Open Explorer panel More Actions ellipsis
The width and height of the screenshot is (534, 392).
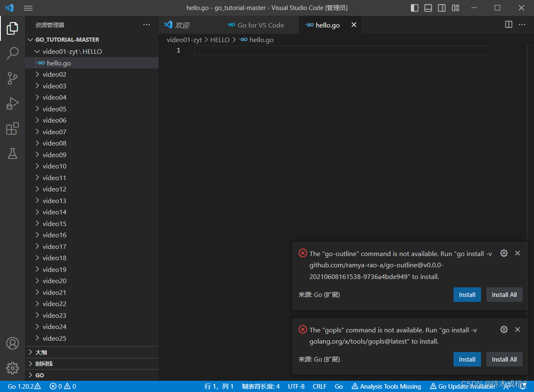[x=146, y=25]
